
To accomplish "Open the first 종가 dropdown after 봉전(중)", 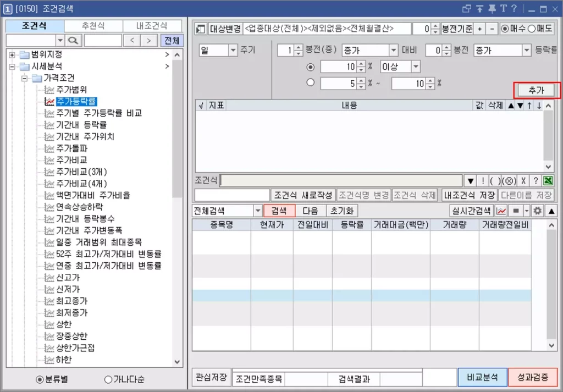I will tap(394, 50).
